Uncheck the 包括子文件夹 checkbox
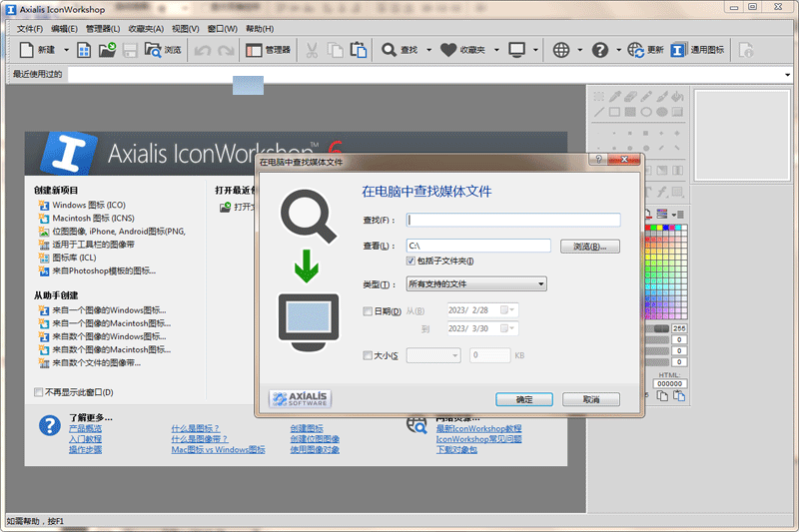 [411, 262]
